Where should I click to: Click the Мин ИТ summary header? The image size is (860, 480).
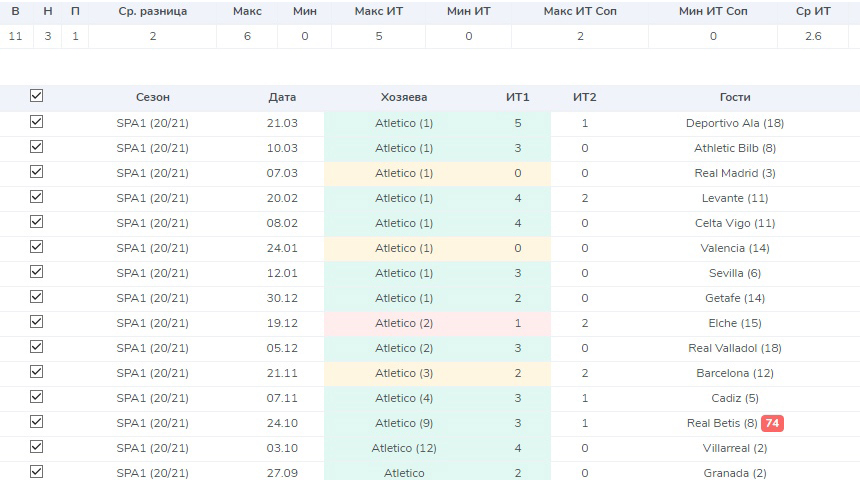coord(468,11)
